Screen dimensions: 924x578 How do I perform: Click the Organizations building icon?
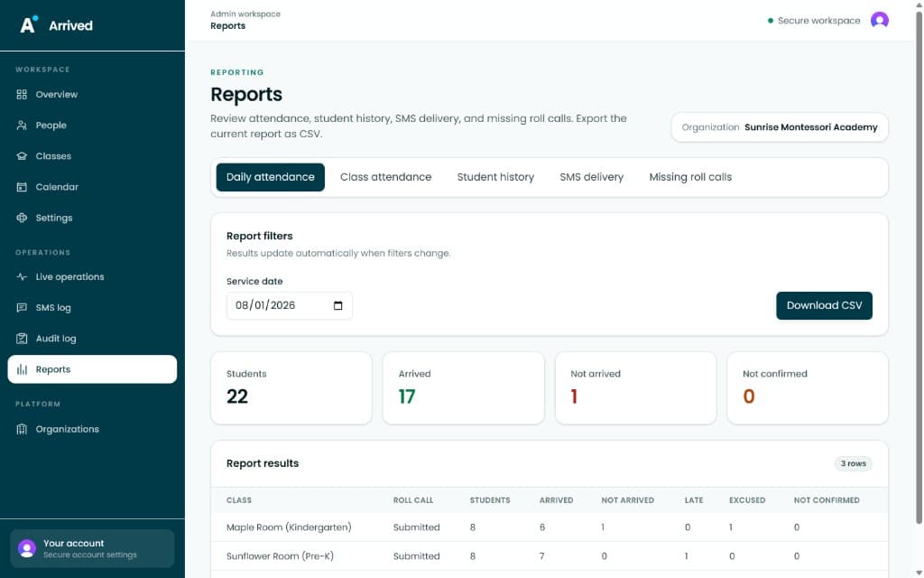tap(22, 429)
